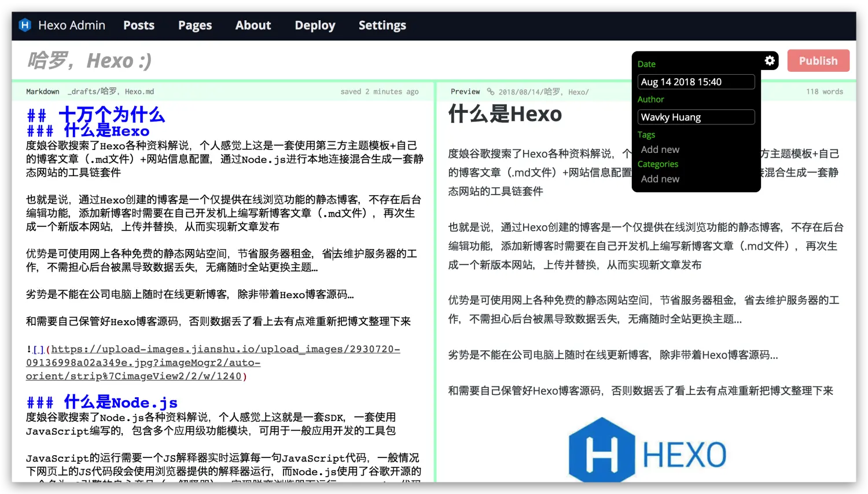The width and height of the screenshot is (868, 494).
Task: Click the 'saved 2 minutes ago' status
Action: pyautogui.click(x=380, y=92)
